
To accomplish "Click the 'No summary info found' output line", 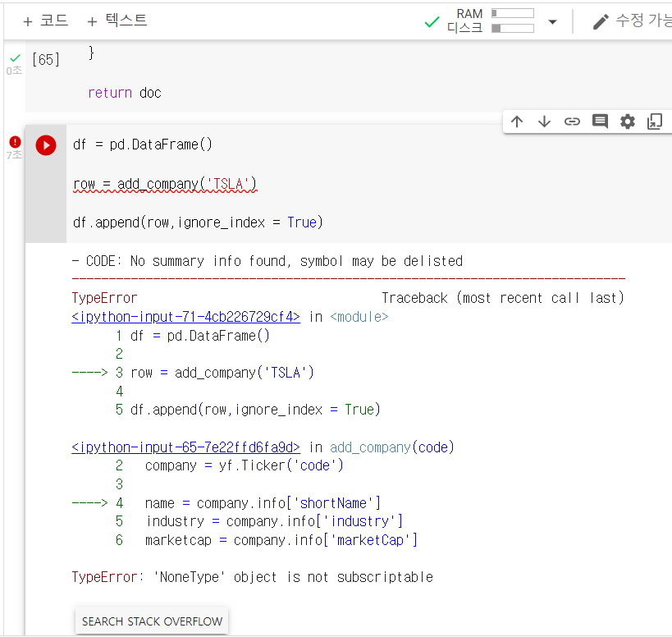I will coord(267,261).
